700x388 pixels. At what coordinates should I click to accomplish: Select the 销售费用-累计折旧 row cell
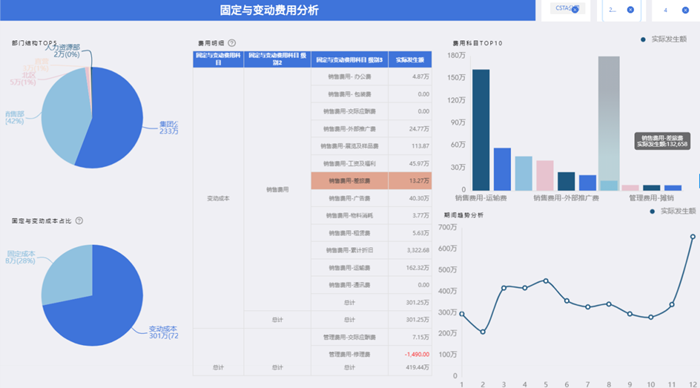coord(350,250)
